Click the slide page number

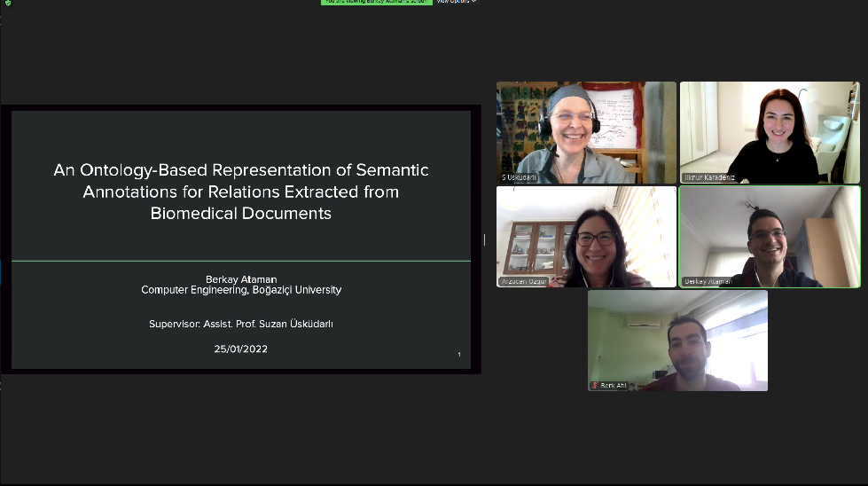click(458, 355)
